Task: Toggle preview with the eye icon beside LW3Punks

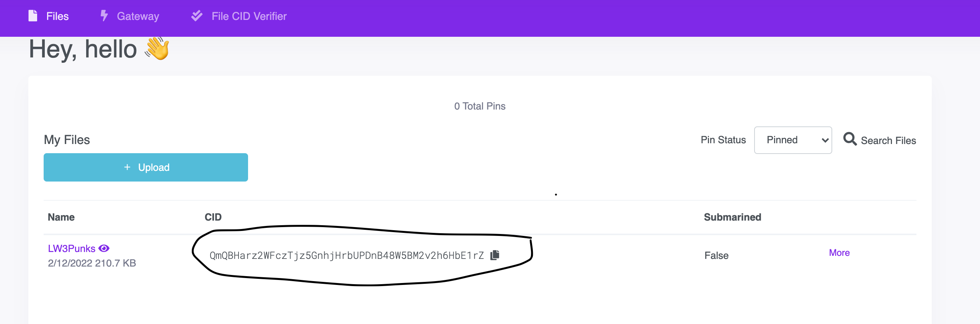Action: click(x=104, y=248)
